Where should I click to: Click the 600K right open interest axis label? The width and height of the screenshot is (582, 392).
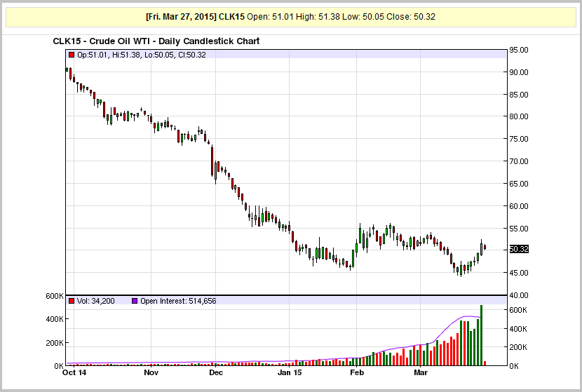517,311
